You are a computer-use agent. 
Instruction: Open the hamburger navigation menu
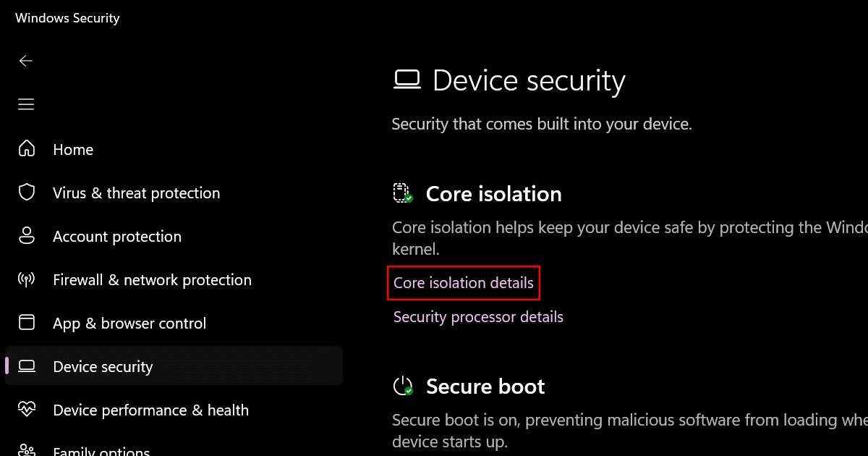pyautogui.click(x=26, y=105)
